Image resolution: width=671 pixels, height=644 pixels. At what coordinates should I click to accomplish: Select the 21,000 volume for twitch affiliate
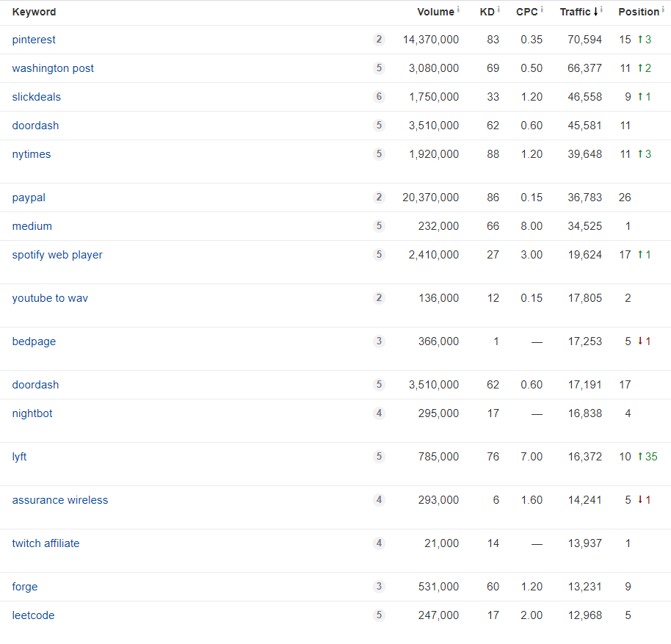[442, 543]
